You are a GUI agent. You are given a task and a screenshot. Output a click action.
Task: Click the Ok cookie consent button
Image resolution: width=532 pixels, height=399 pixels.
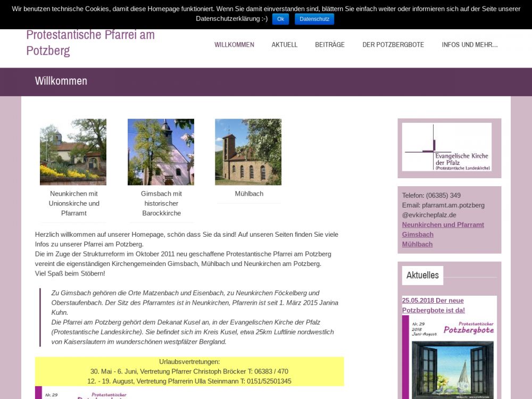coord(280,19)
